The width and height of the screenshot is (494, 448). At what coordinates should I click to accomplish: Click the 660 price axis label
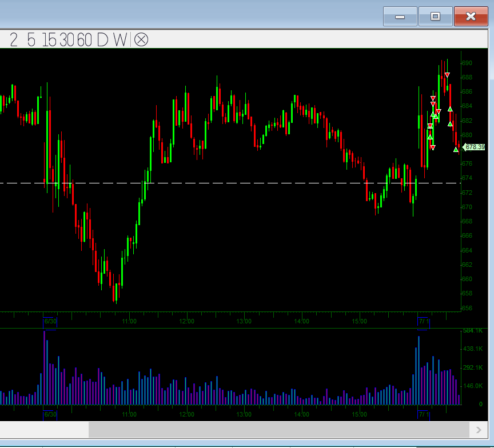(x=467, y=279)
